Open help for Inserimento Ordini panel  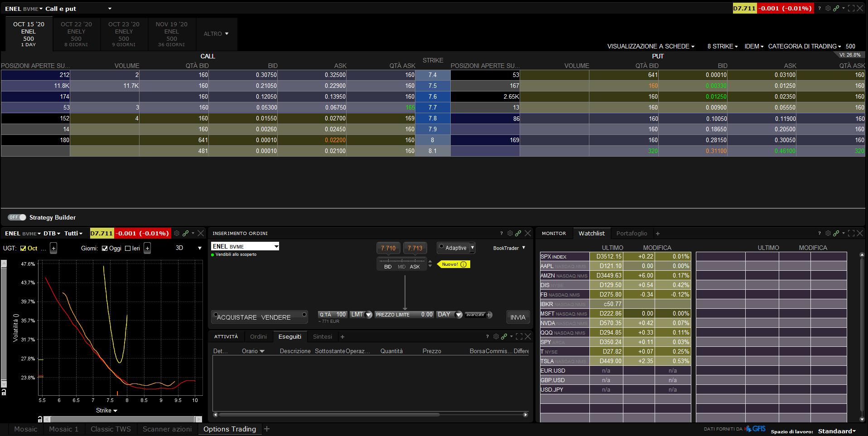tap(501, 233)
